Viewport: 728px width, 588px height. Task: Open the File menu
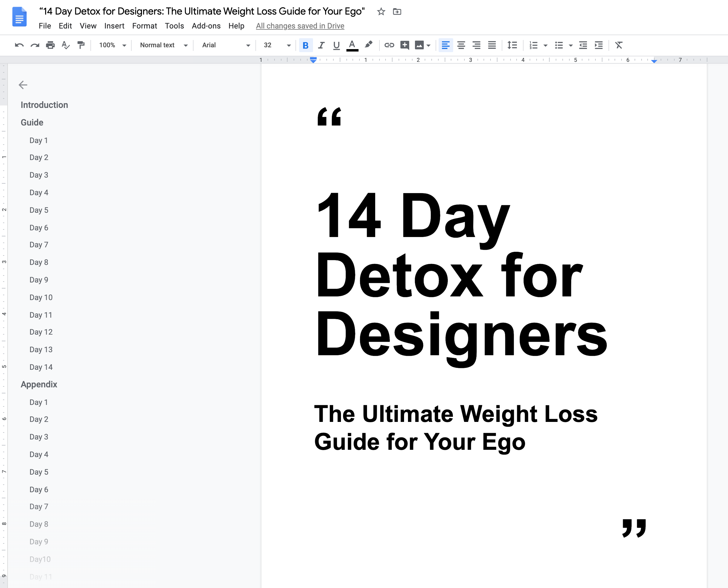pyautogui.click(x=45, y=26)
